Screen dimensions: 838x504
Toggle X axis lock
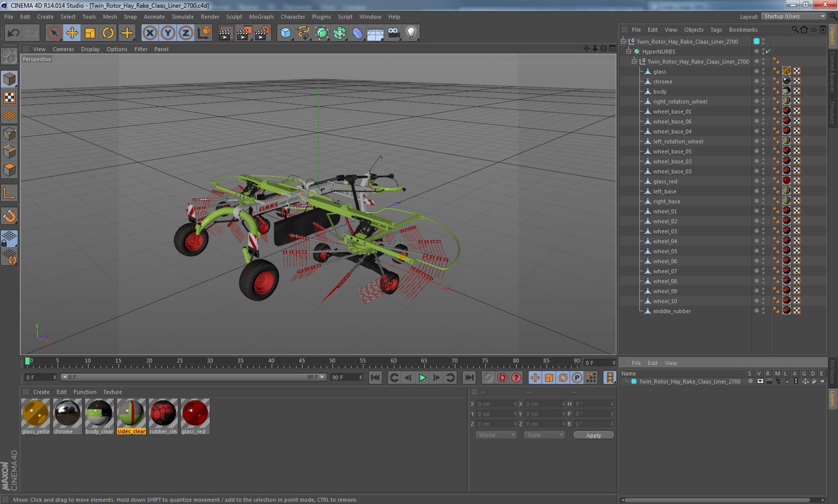coord(150,33)
